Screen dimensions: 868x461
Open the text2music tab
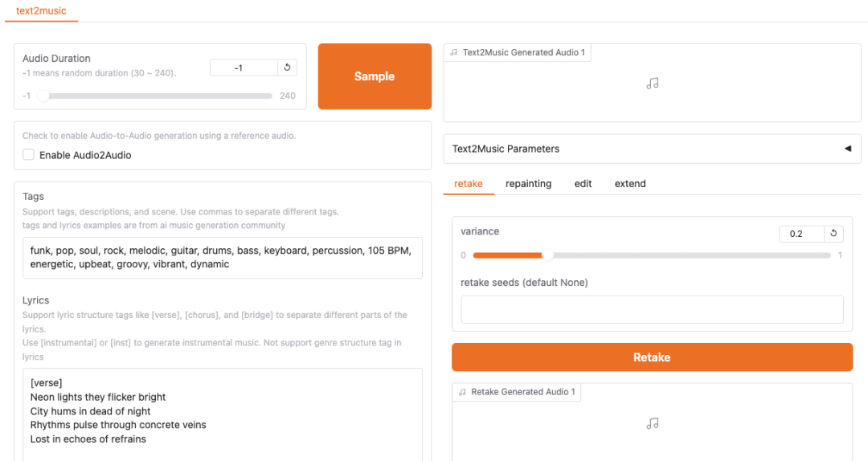coord(41,11)
